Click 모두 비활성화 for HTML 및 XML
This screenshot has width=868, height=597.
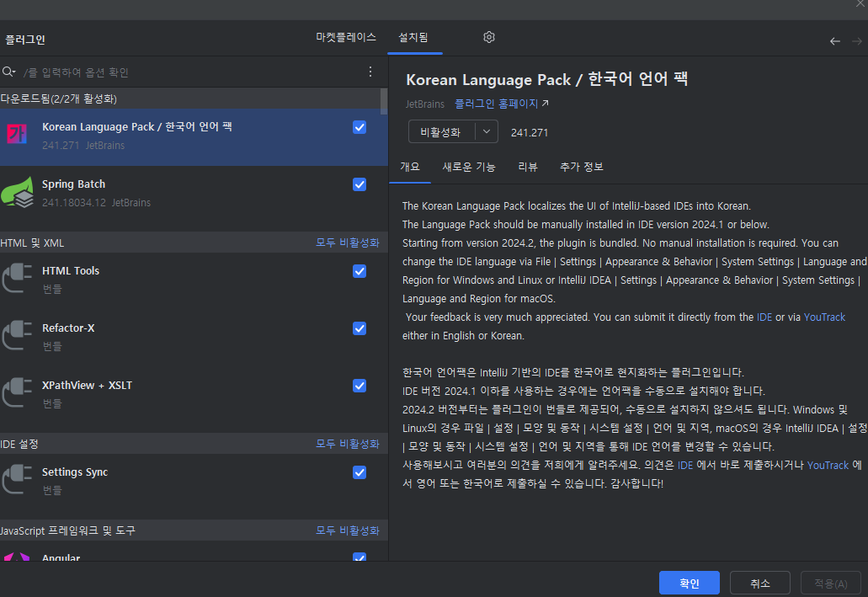[x=348, y=243]
